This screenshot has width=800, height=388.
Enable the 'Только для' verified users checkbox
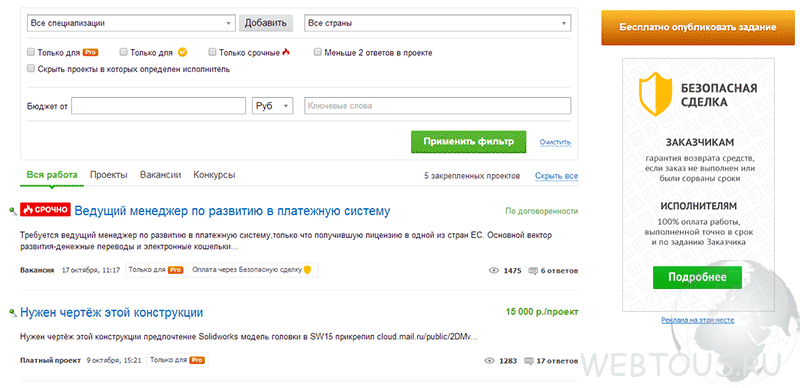tap(123, 52)
